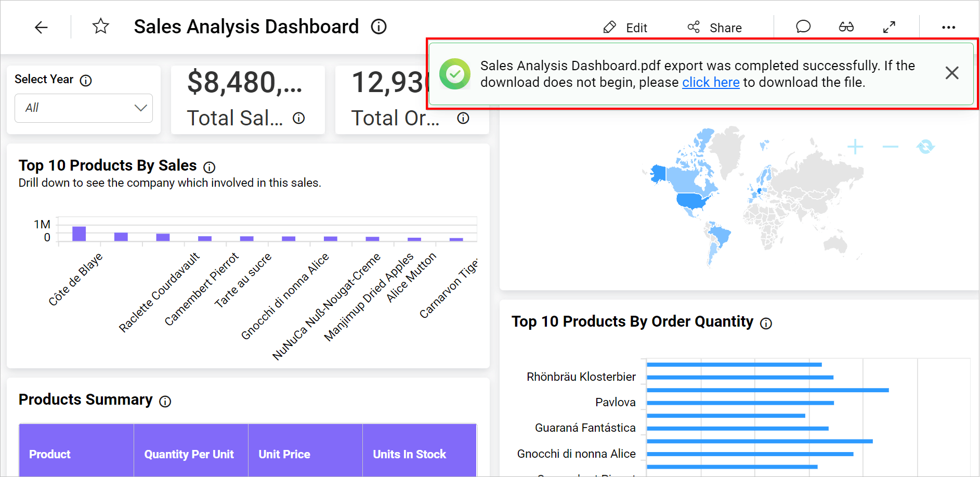Select the Units In Stock column header
This screenshot has width=980, height=477.
coord(409,454)
